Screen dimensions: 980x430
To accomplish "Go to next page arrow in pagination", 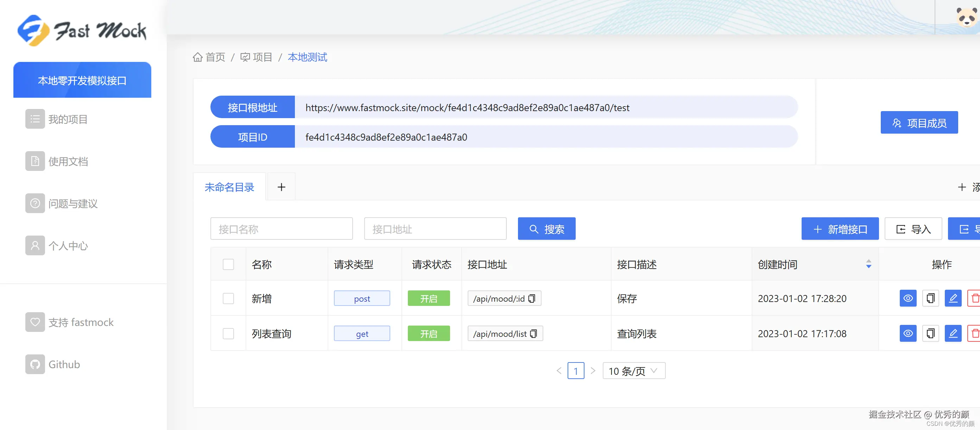I will coord(593,371).
